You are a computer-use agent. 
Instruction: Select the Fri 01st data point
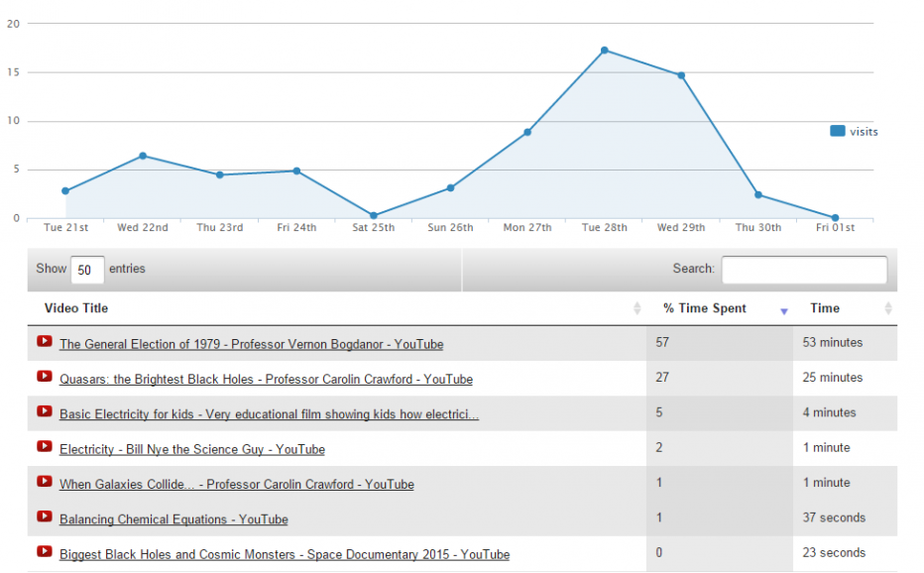point(835,217)
